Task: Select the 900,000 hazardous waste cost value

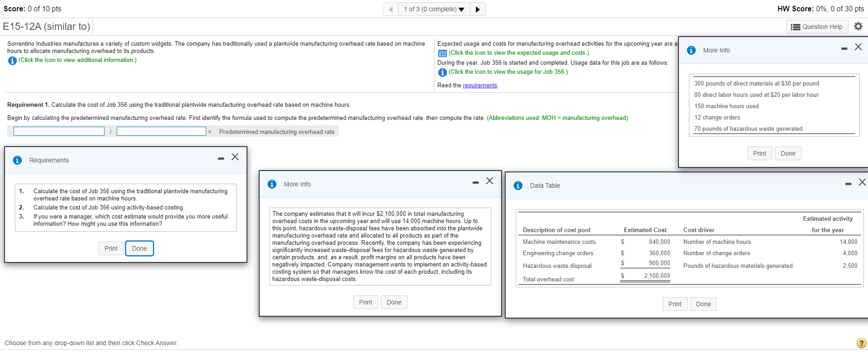Action: 659,263
